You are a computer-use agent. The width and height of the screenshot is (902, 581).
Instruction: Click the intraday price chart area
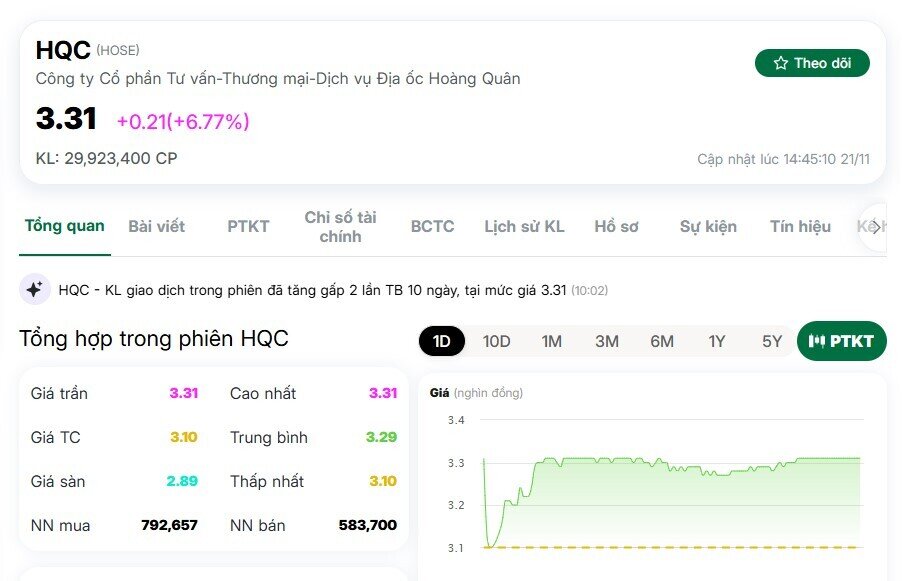[x=670, y=490]
